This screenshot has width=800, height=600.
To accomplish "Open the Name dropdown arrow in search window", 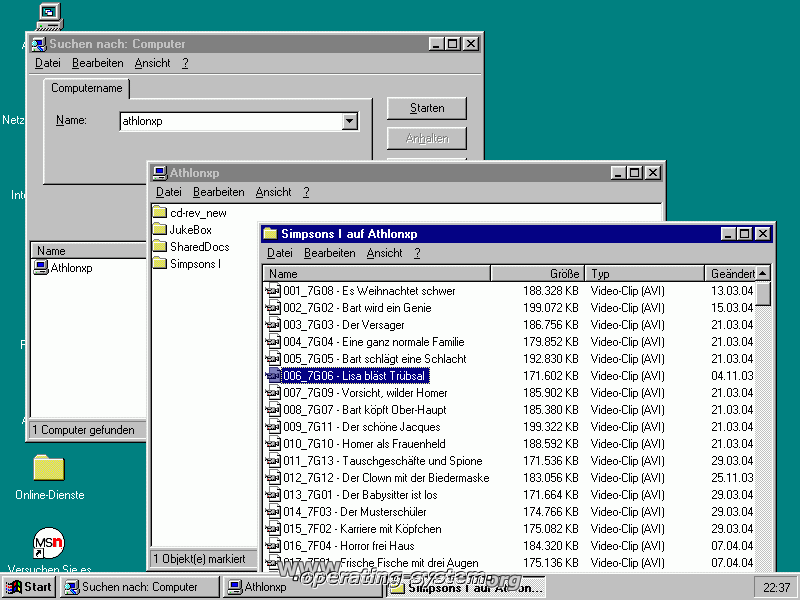I will pyautogui.click(x=349, y=121).
